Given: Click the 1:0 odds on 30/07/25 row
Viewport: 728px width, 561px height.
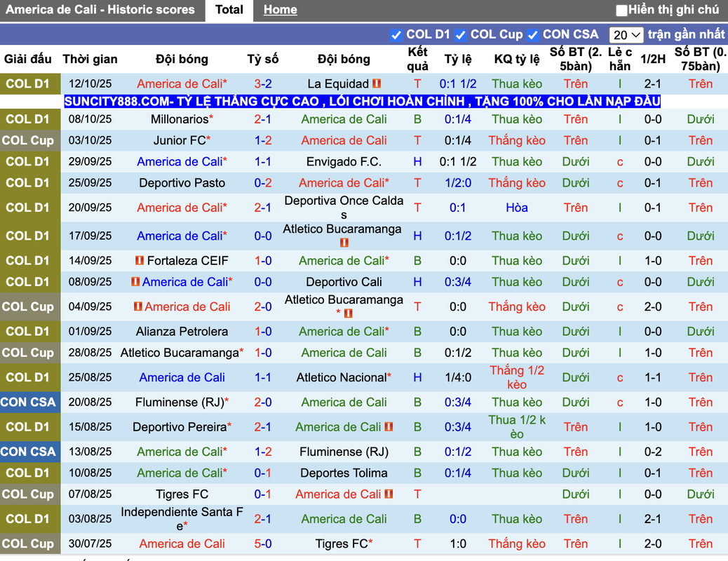Looking at the screenshot, I should tap(458, 543).
